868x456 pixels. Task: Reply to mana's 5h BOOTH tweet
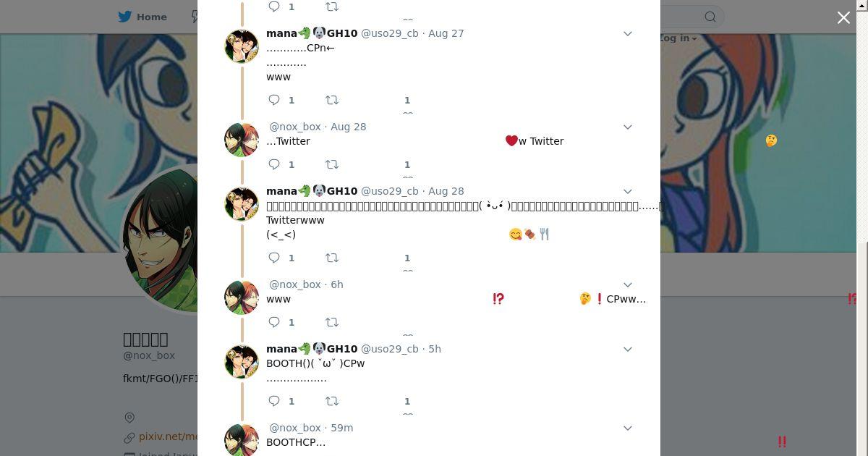tap(274, 401)
